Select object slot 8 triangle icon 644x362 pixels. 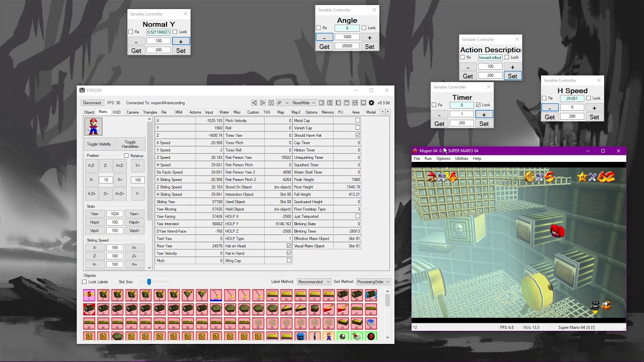pos(188,295)
